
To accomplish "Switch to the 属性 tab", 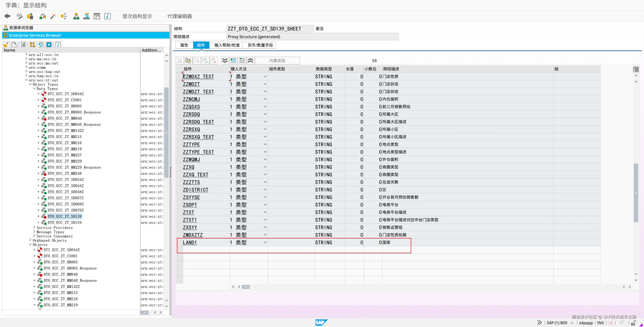I will point(184,45).
